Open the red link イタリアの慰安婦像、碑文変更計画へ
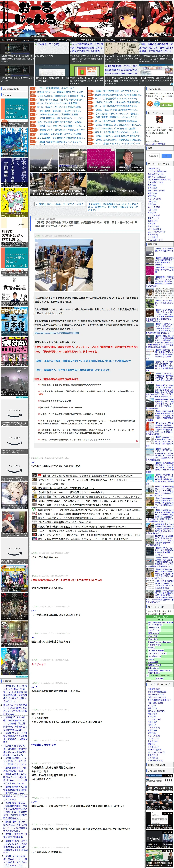 pyautogui.click(x=86, y=349)
